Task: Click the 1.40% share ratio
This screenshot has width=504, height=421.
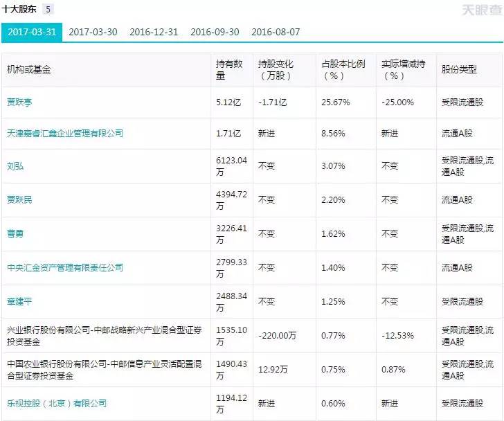Action: point(333,268)
